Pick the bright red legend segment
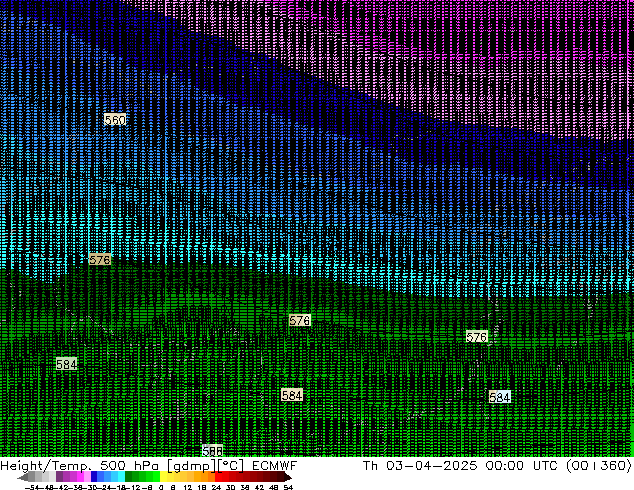The image size is (634, 490). 218,476
